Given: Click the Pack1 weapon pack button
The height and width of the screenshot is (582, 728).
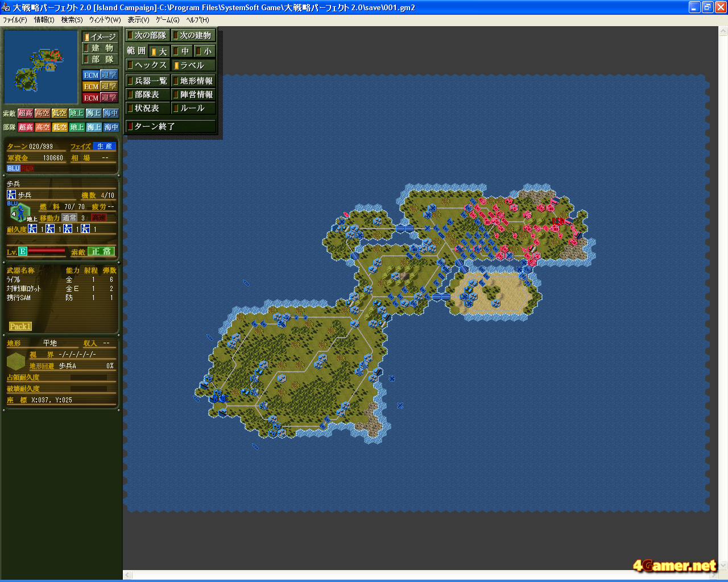Looking at the screenshot, I should (20, 326).
